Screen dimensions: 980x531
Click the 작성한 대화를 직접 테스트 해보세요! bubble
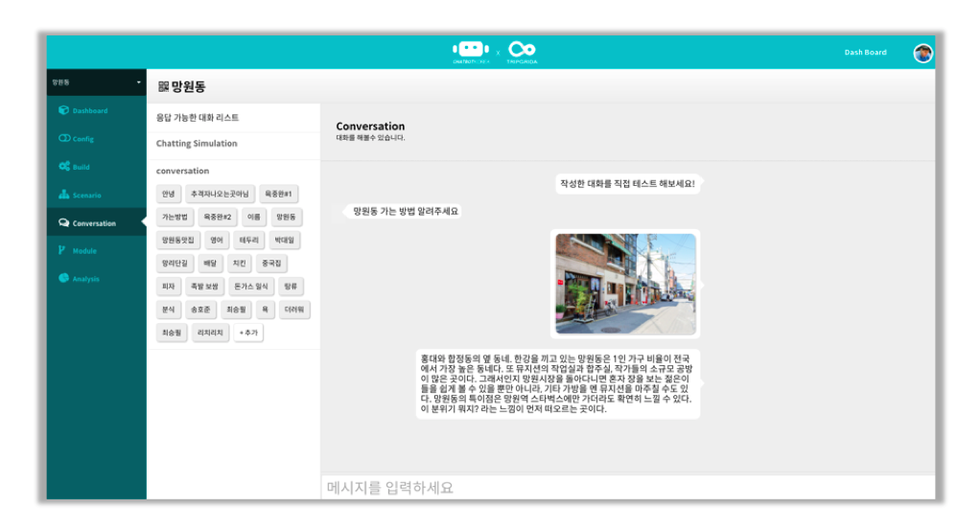[x=627, y=184]
